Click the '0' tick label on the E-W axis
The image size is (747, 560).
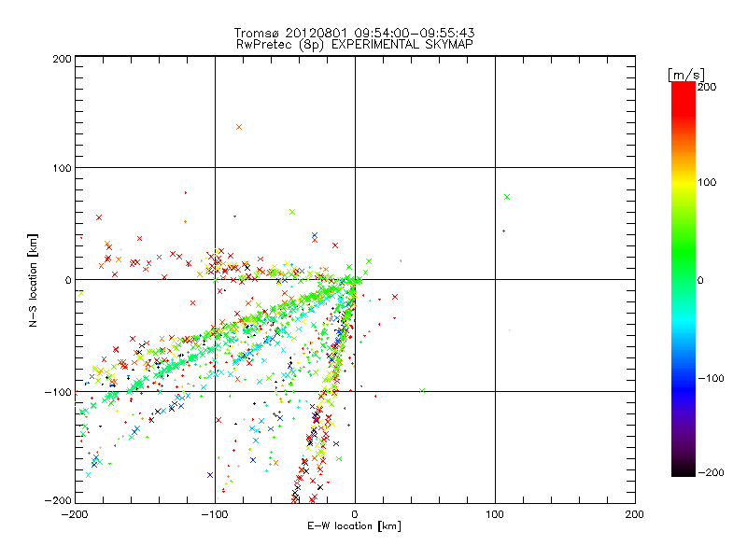(355, 514)
